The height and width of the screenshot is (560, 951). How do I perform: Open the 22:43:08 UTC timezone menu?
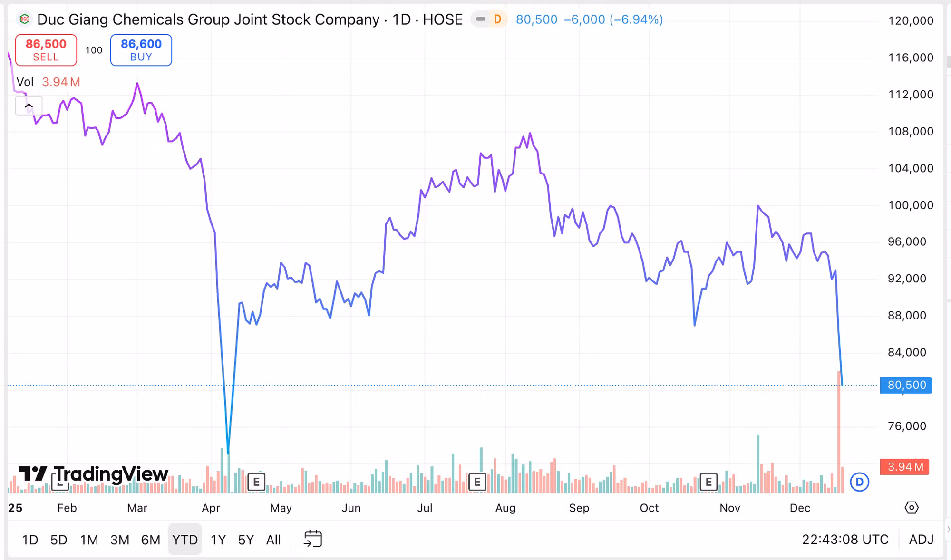coord(845,540)
